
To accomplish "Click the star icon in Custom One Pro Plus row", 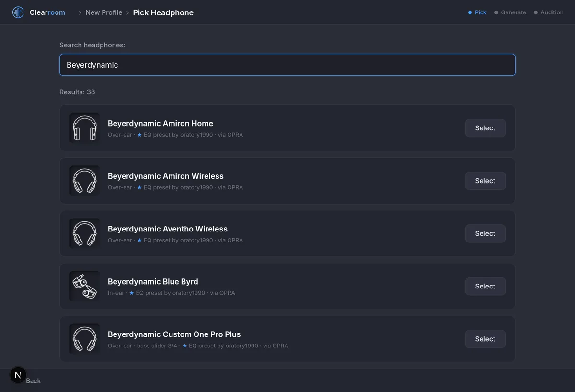I will click(x=185, y=346).
